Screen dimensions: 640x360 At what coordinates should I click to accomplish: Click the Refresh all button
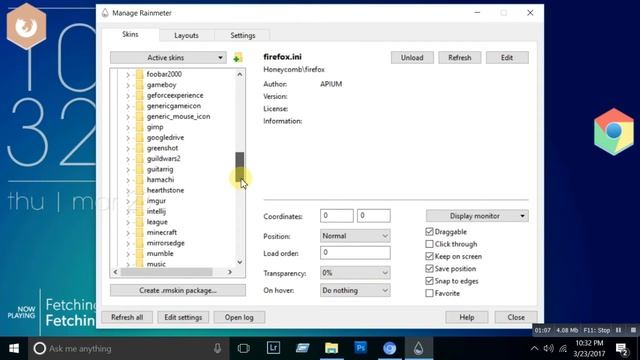(x=127, y=317)
